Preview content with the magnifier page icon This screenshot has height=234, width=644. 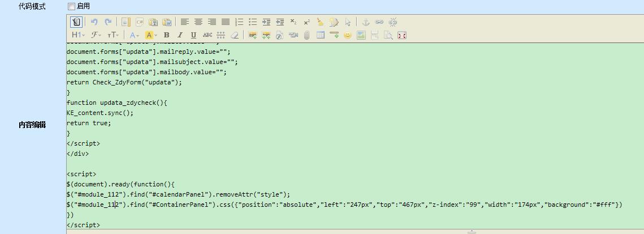388,35
